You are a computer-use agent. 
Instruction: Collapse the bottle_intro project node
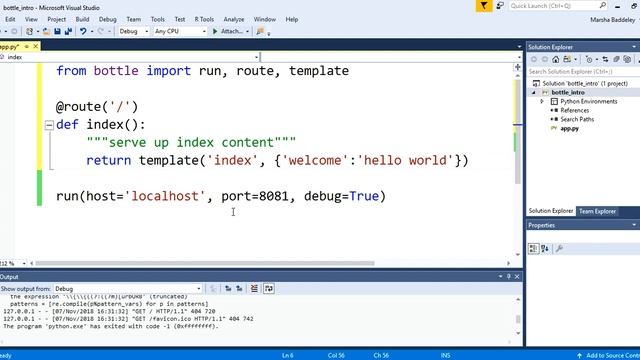point(534,93)
